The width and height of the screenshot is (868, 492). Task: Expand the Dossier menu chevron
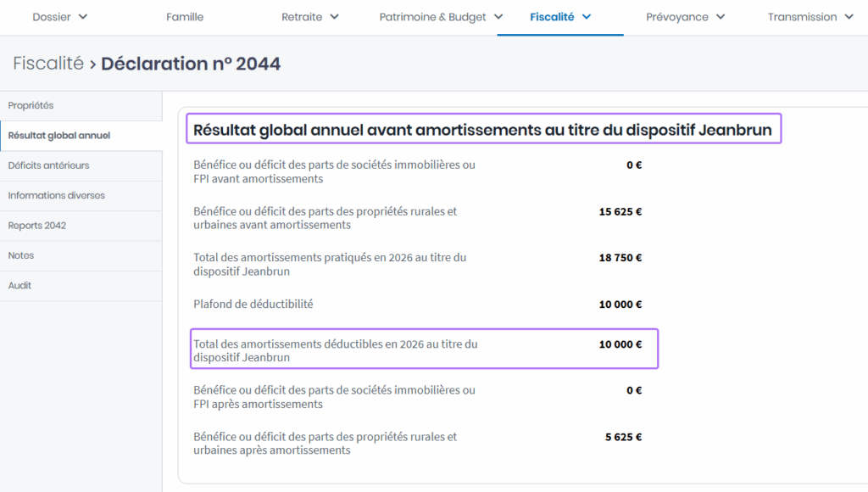click(x=82, y=17)
